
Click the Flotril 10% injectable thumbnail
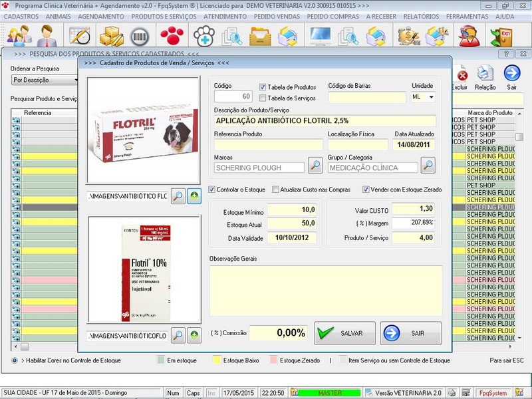point(144,269)
